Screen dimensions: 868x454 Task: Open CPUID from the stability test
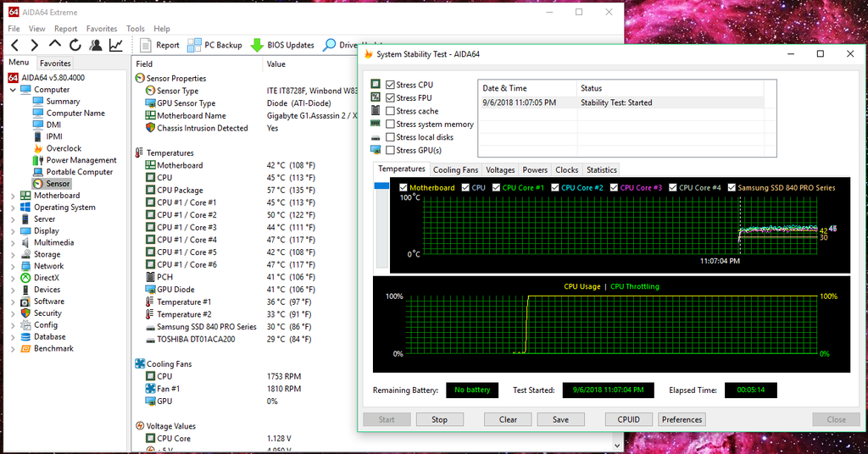pos(628,420)
